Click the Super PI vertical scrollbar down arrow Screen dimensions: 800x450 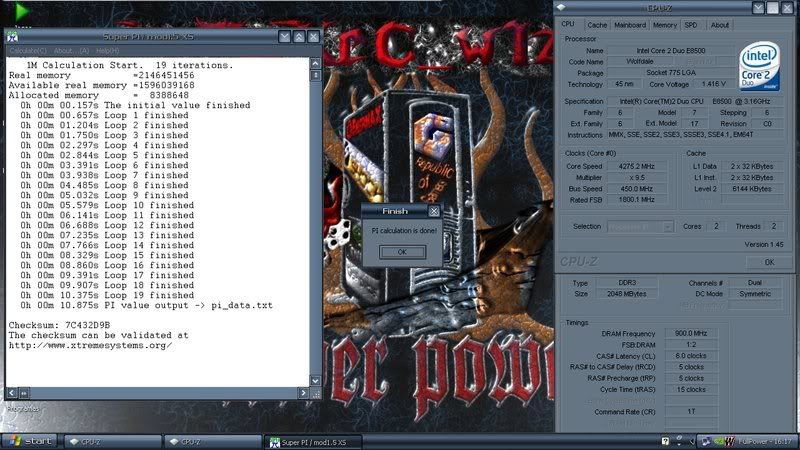[315, 381]
